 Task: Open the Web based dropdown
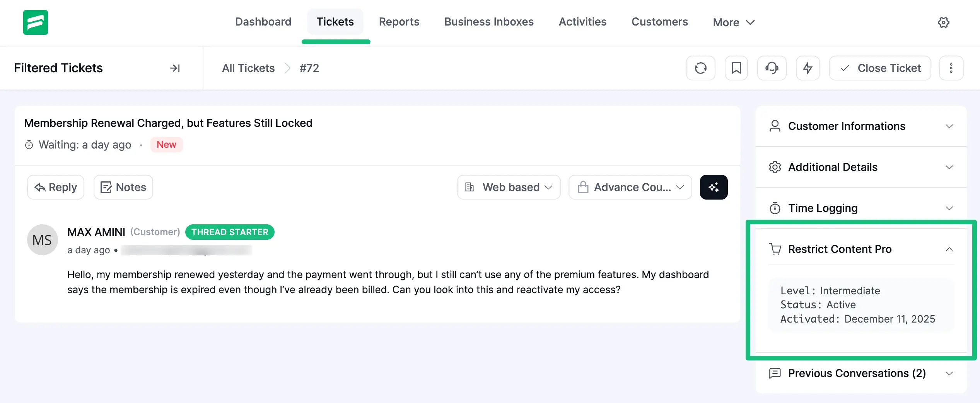[508, 187]
